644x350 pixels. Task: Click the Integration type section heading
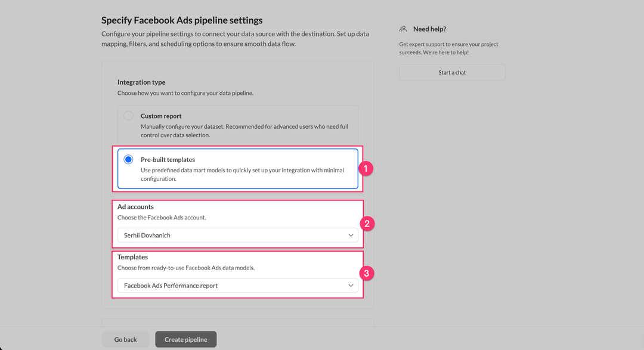tap(141, 82)
